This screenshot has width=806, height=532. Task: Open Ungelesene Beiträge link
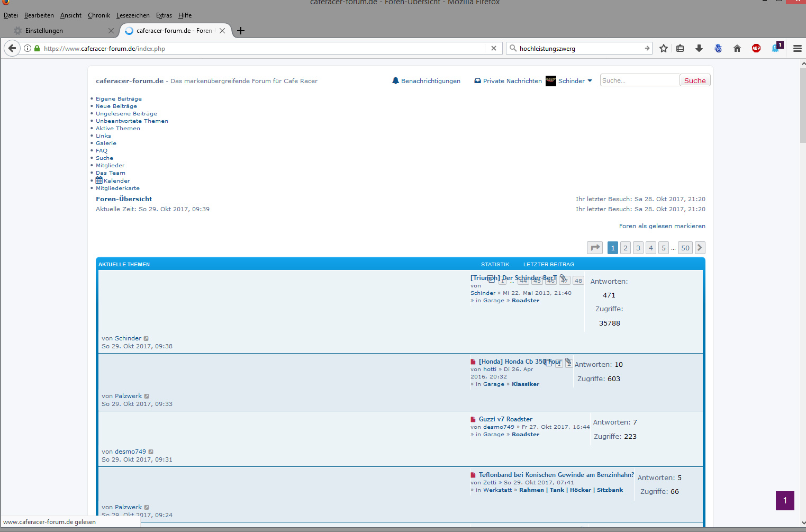point(126,114)
